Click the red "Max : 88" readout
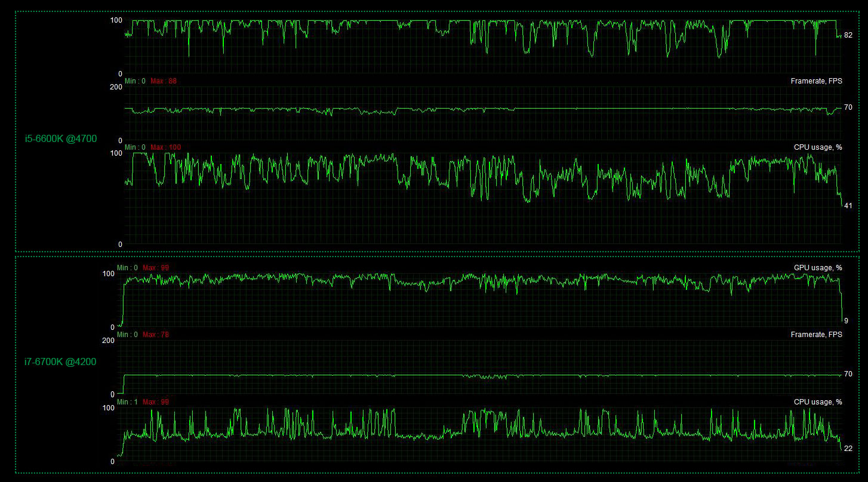 (164, 81)
